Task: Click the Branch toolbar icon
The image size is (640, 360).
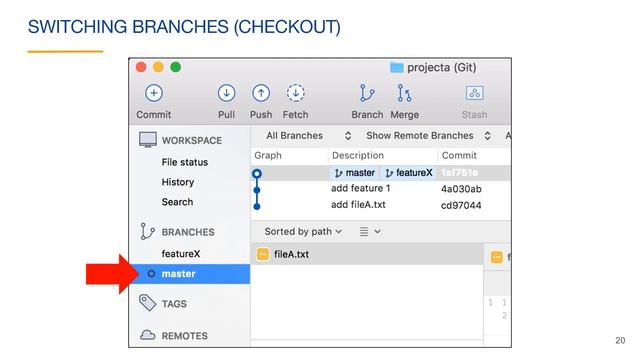Action: pos(367,93)
